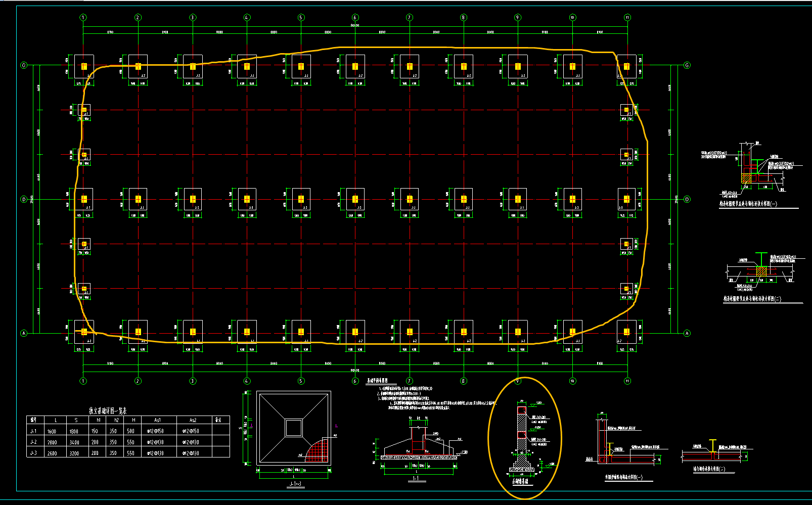Click the value 2800 in the table
Screen dimensions: 812x505
tap(52, 442)
